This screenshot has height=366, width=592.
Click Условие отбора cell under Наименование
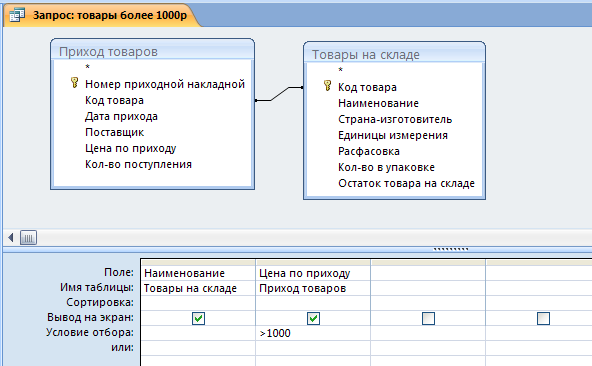pos(198,333)
